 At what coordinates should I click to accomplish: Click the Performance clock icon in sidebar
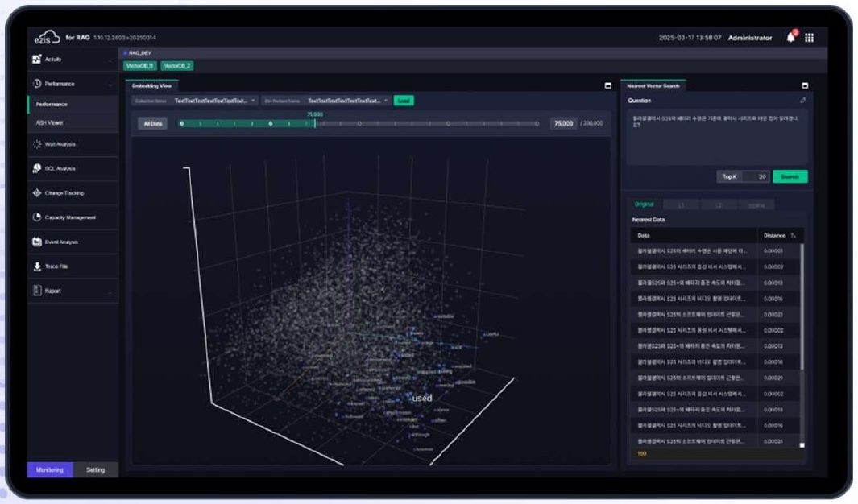(x=37, y=84)
